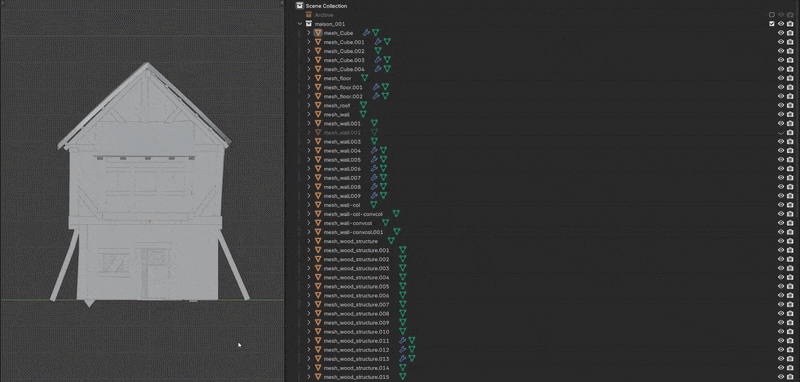This screenshot has width=800, height=382.
Task: Open modifiers wrench icon of mesh_Cube
Action: 366,33
